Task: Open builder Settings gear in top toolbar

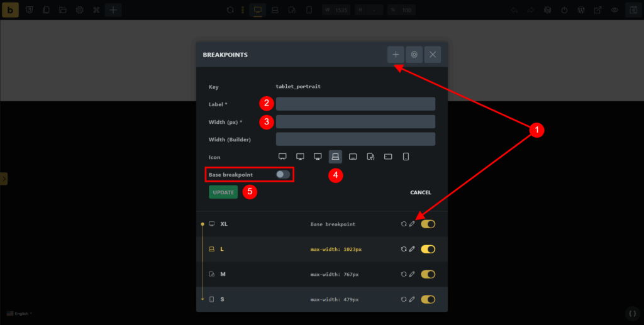Action: point(80,10)
